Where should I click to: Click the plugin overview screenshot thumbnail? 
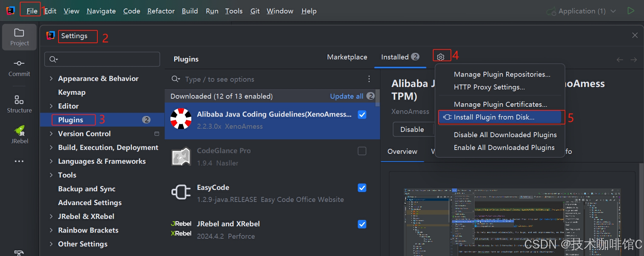tap(512, 222)
